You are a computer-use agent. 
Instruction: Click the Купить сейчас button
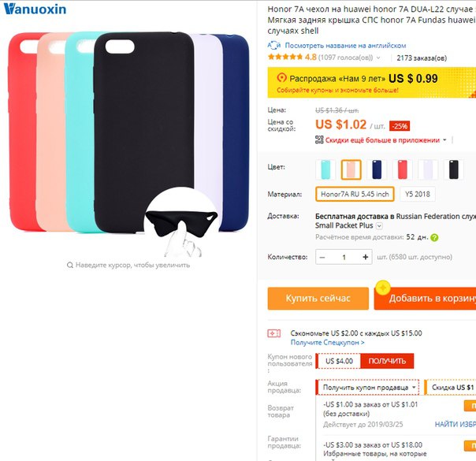pos(318,299)
